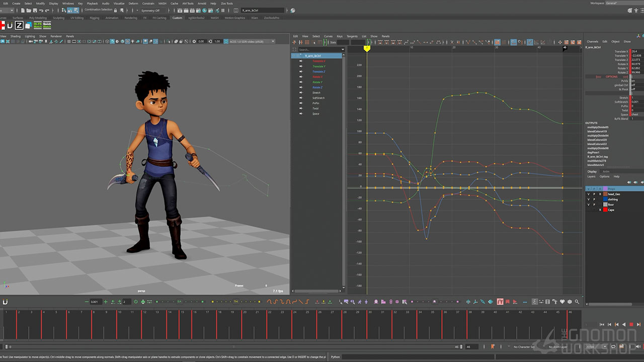The width and height of the screenshot is (644, 362).
Task: Toggle the R reference box on Cape layer
Action: tap(600, 210)
